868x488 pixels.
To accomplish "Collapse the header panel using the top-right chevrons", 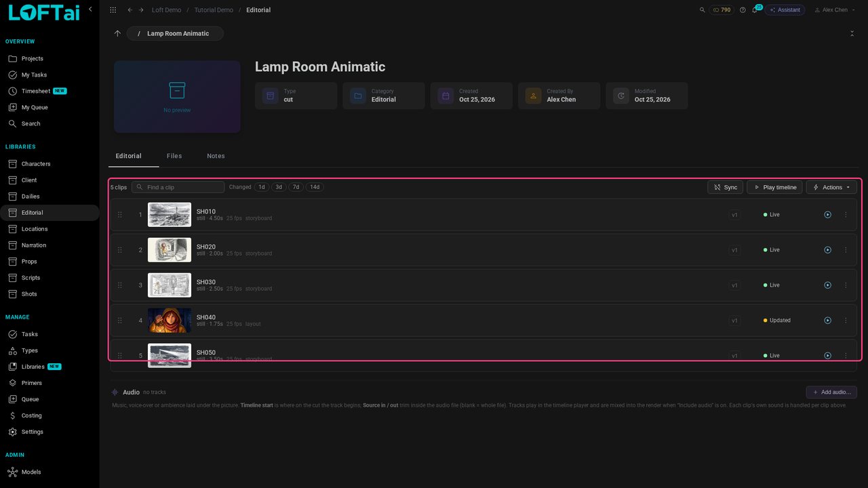I will point(852,33).
